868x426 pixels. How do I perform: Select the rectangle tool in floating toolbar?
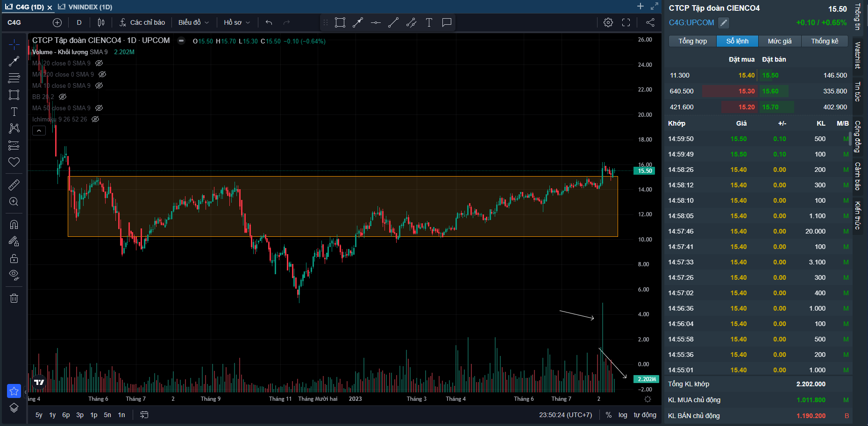pos(340,22)
